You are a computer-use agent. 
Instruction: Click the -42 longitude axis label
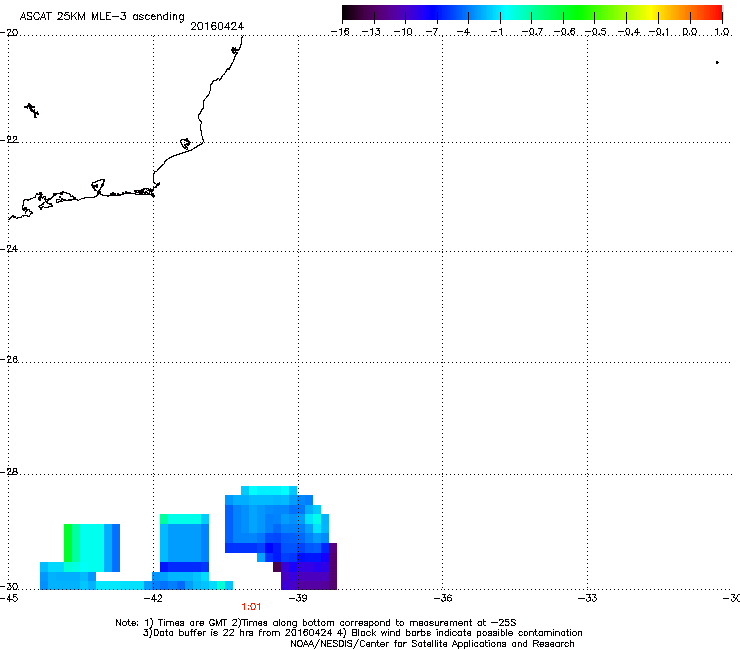click(x=152, y=598)
